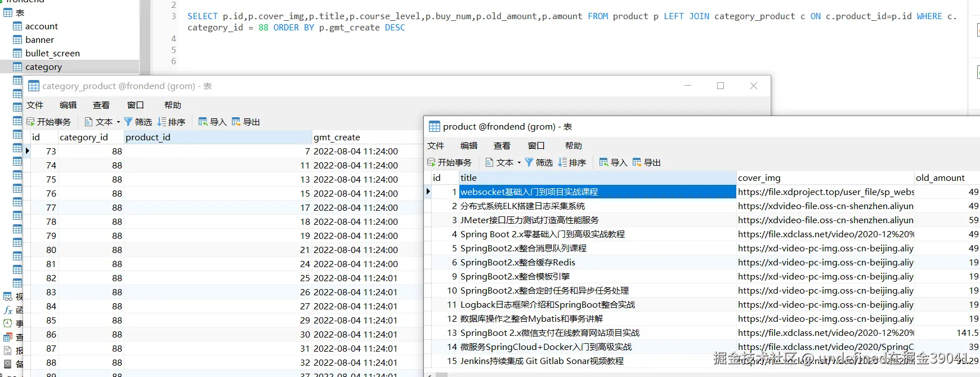Click 筛选 filter in category_product window
The width and height of the screenshot is (980, 377).
pos(138,122)
